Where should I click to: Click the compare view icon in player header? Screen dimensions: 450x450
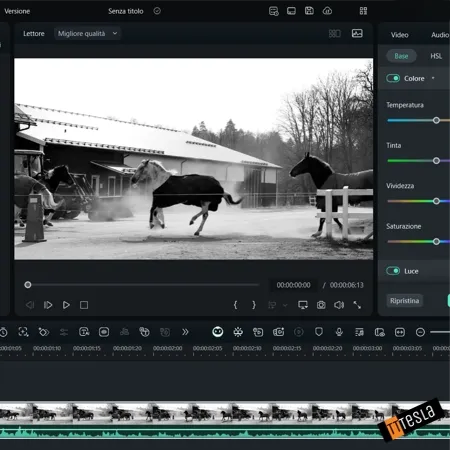pyautogui.click(x=335, y=33)
